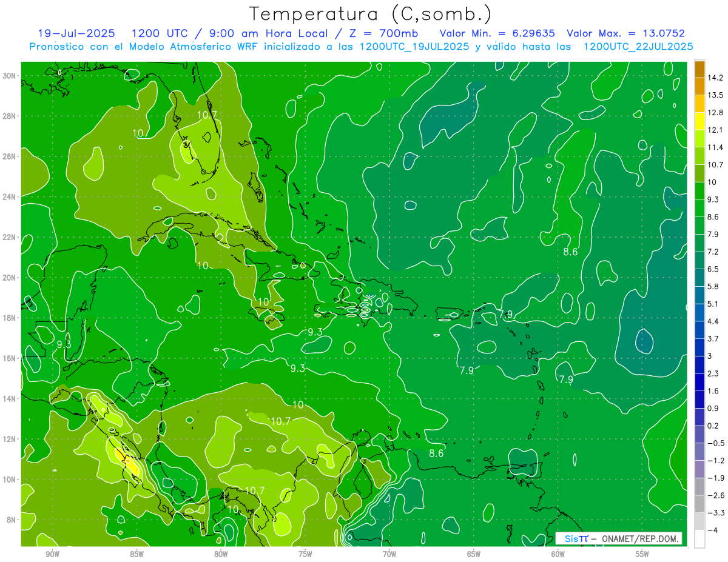The width and height of the screenshot is (728, 562).
Task: Click the 9.3 contour label over Belize near 17N
Action: pos(64,344)
